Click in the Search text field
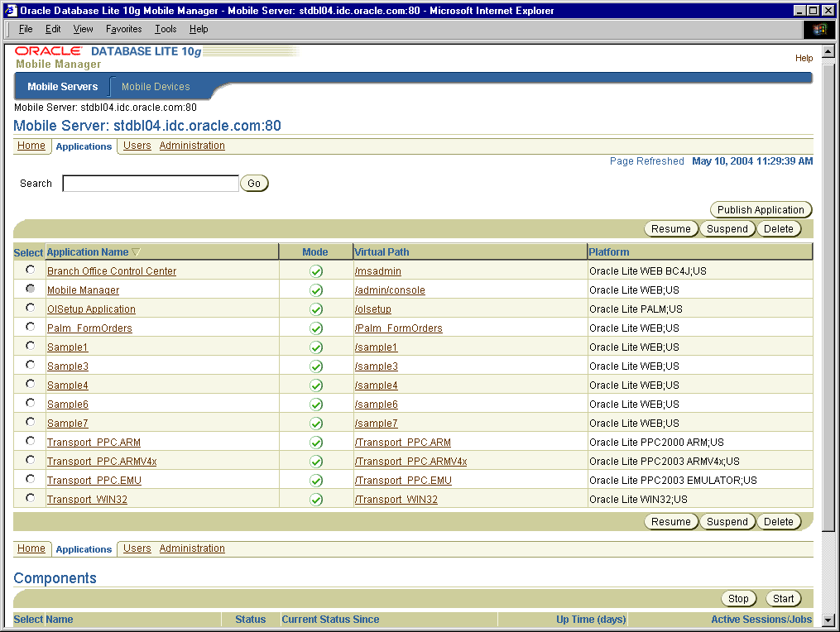 151,184
